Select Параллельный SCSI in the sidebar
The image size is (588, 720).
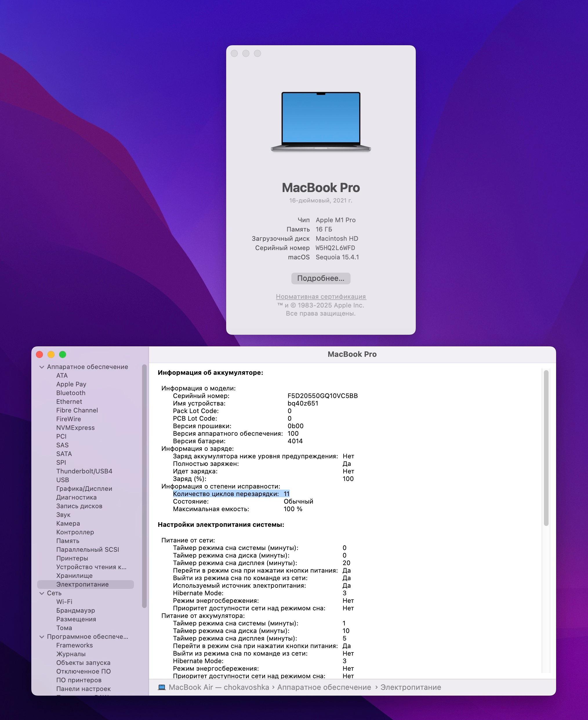(87, 549)
